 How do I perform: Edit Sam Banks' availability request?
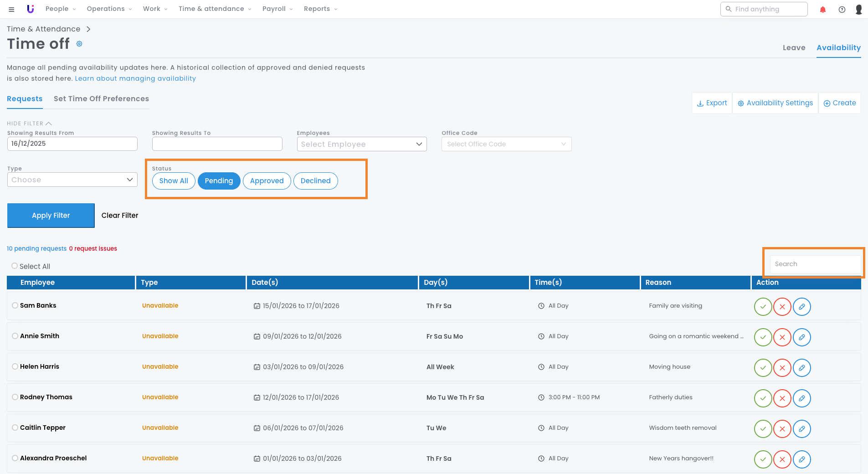pos(802,306)
